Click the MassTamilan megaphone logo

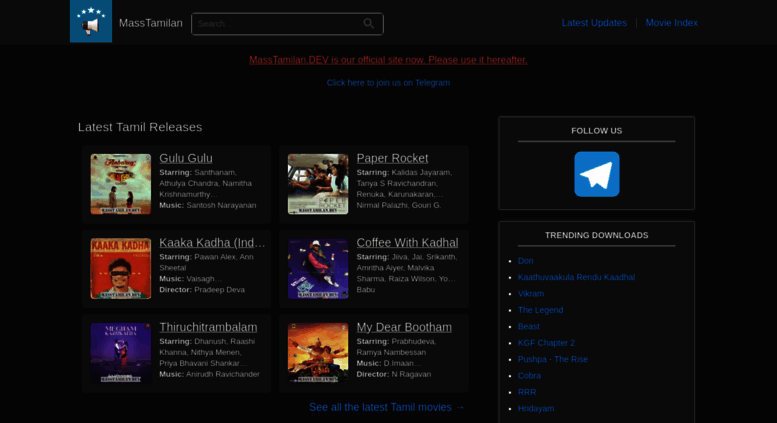point(91,22)
